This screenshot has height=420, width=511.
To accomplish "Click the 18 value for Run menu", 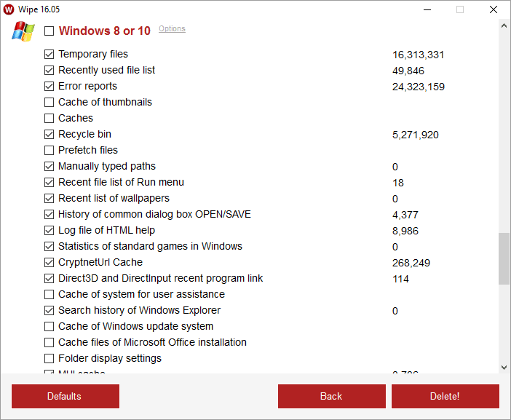I will click(x=398, y=183).
